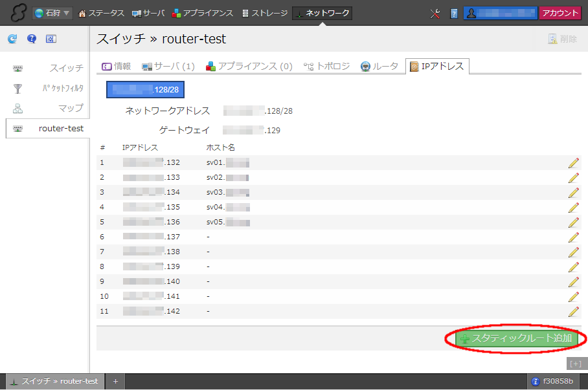Open the user account name dropdown

point(500,13)
